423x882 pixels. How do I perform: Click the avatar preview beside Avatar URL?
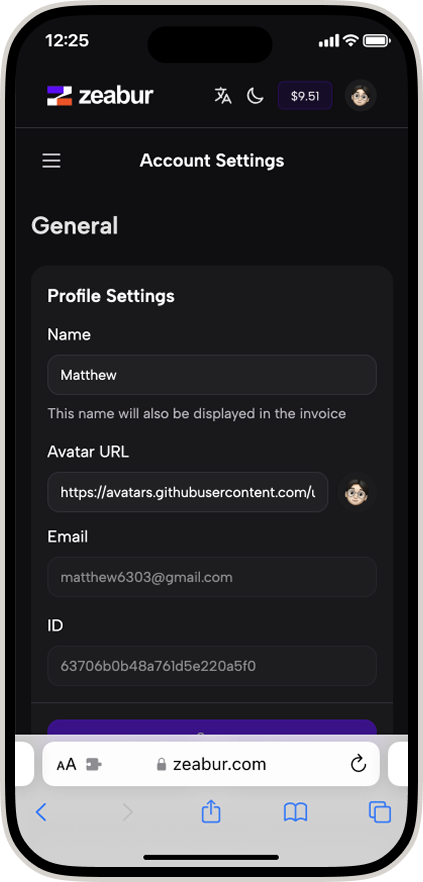tap(356, 493)
